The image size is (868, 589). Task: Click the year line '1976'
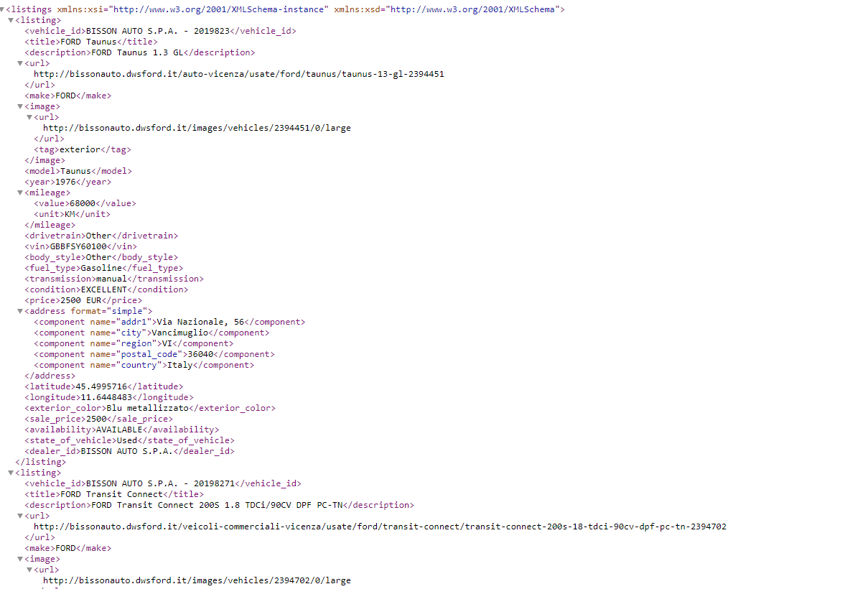68,182
